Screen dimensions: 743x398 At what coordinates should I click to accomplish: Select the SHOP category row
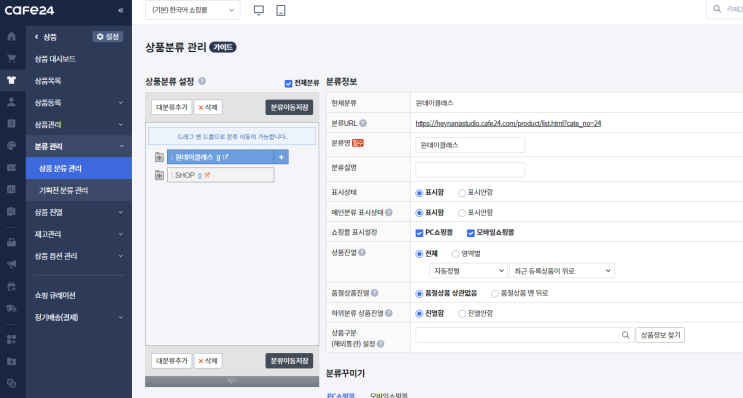tap(220, 175)
